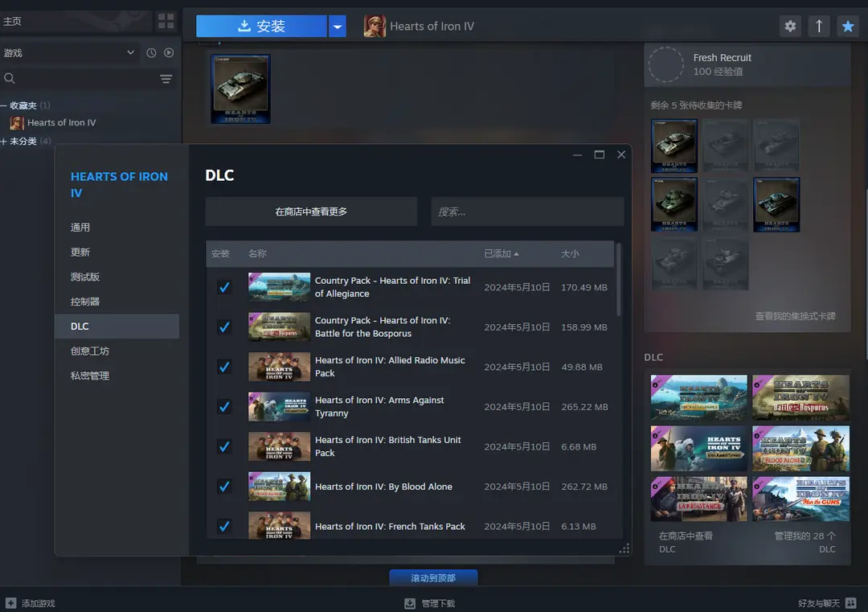
Task: Click the DLC 搜索 search field
Action: pyautogui.click(x=527, y=212)
